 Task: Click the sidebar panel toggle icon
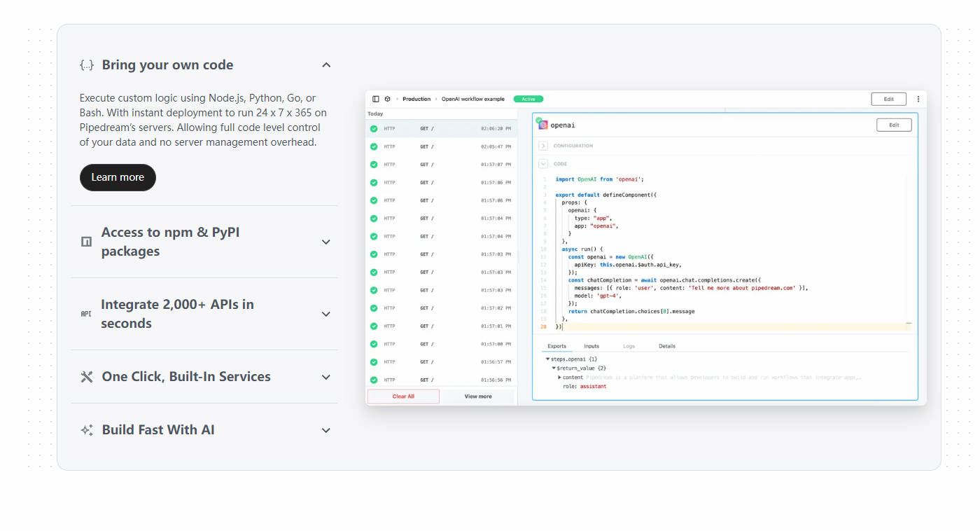click(x=376, y=99)
